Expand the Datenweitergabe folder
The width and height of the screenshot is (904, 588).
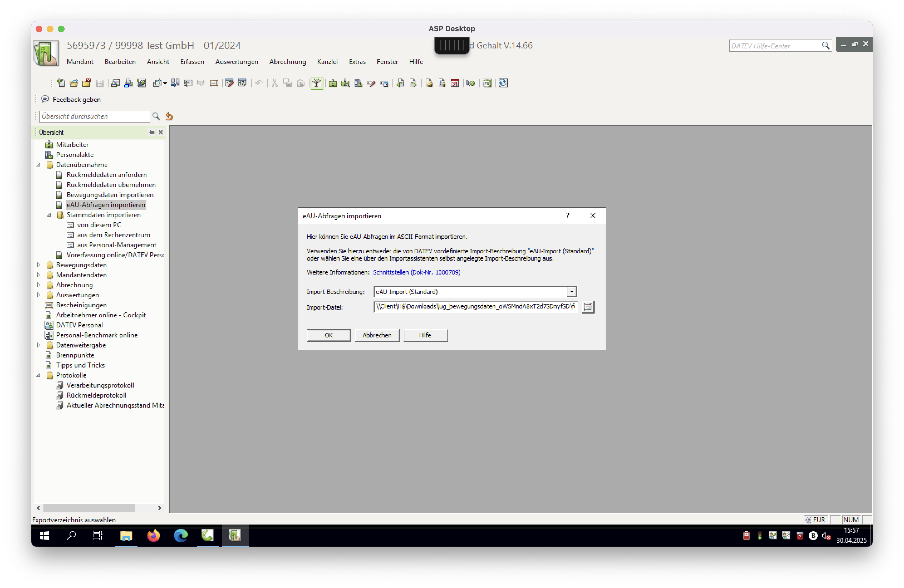click(38, 345)
